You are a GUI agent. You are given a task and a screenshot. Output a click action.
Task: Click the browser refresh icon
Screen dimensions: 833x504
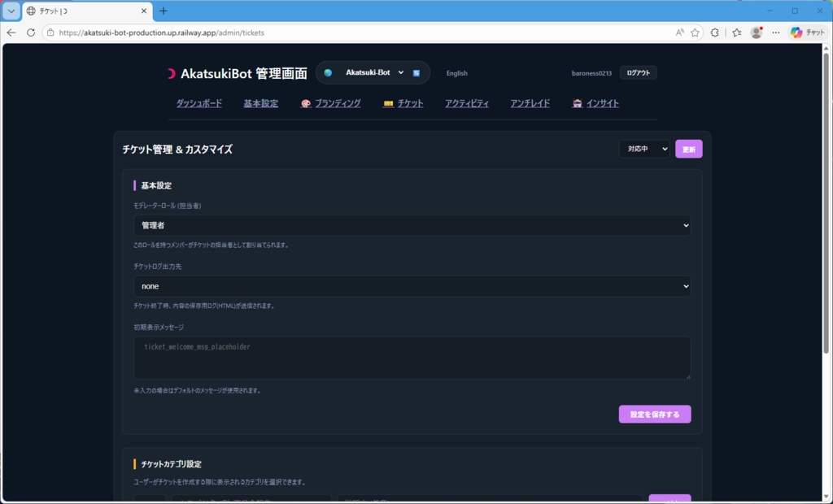pos(30,33)
